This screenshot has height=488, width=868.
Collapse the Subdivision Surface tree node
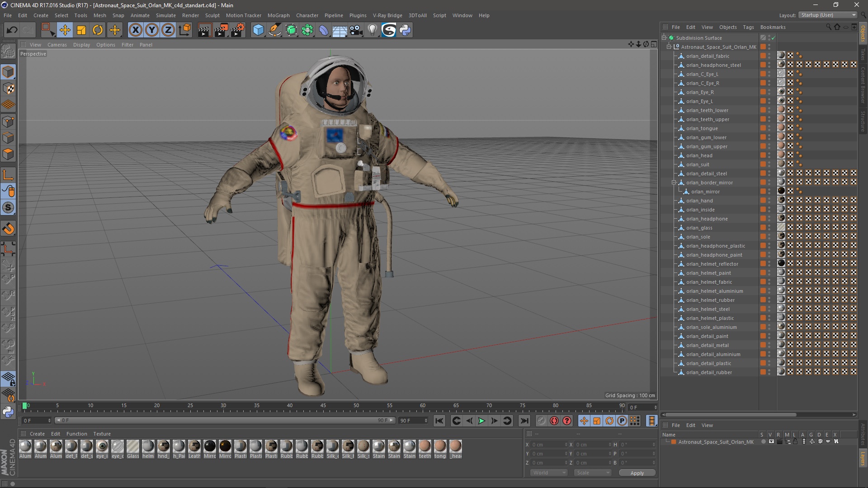click(x=664, y=38)
